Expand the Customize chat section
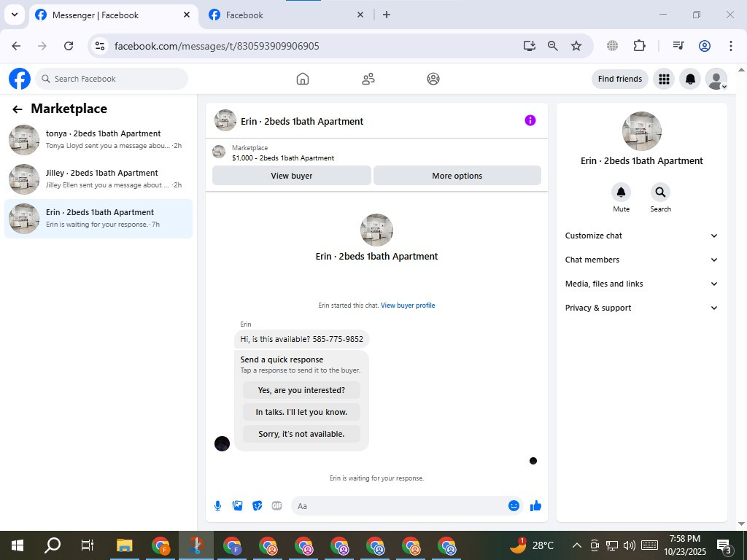 click(641, 236)
